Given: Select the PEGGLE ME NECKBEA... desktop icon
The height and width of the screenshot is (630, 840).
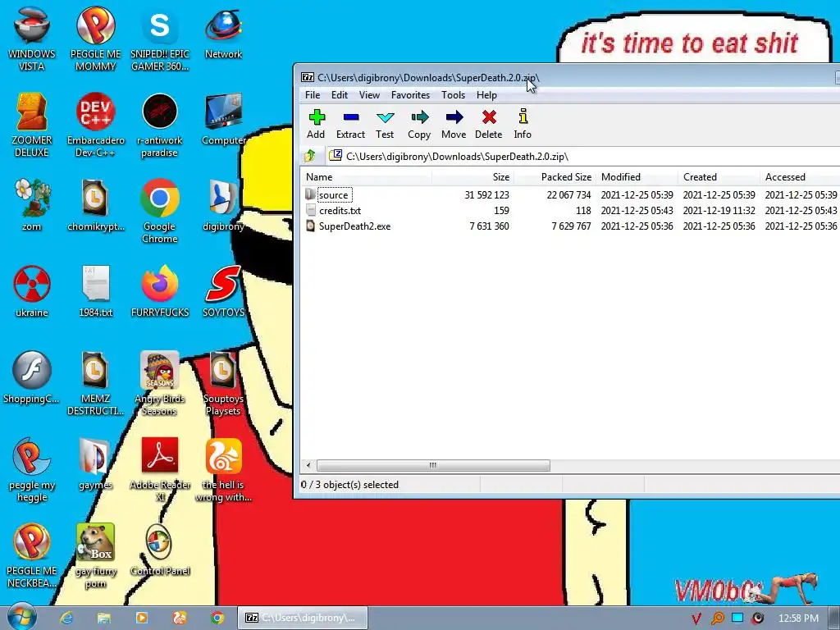Looking at the screenshot, I should pyautogui.click(x=32, y=555).
